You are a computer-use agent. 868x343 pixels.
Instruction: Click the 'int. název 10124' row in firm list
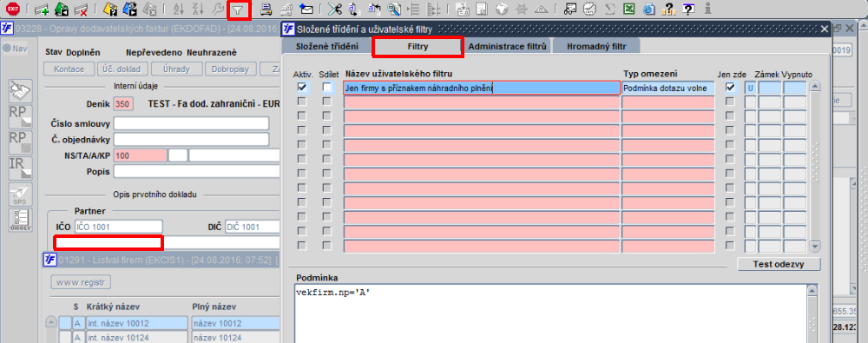(x=136, y=337)
